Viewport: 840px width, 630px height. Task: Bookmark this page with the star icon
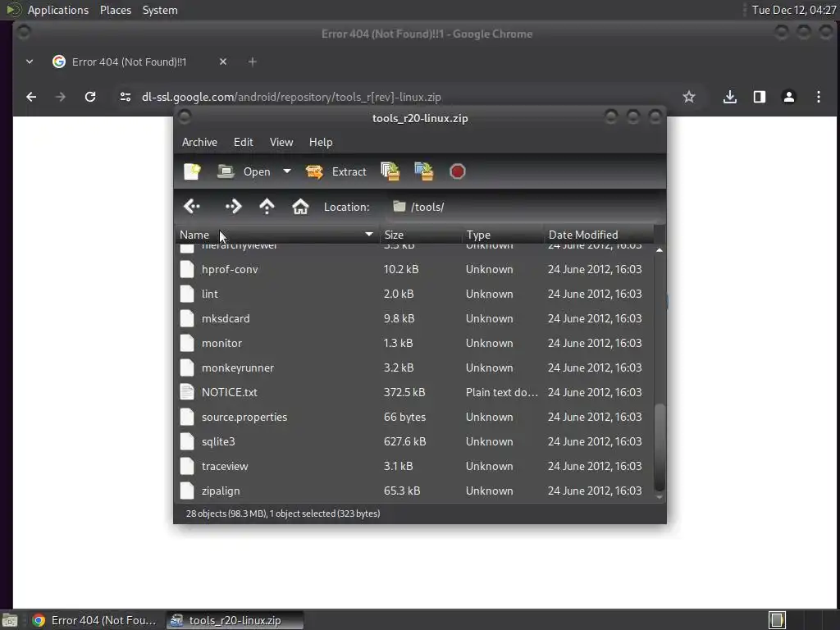[689, 97]
